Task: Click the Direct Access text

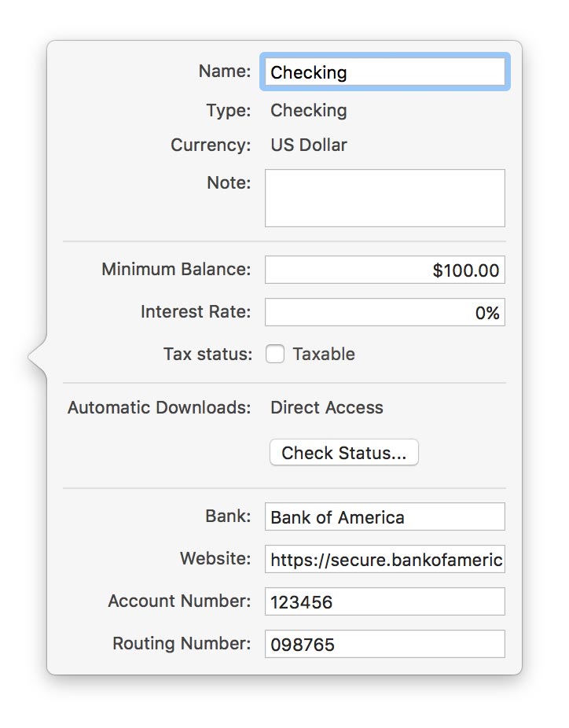Action: pos(327,408)
